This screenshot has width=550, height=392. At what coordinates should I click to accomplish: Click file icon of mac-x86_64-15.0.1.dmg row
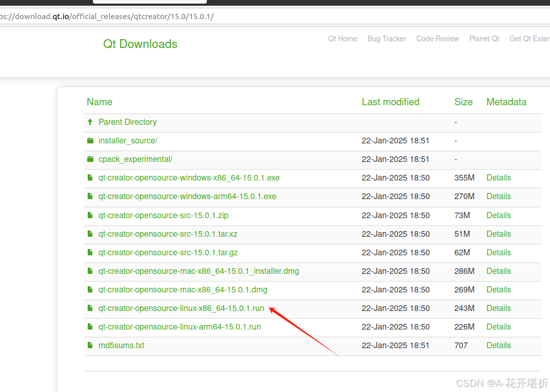(90, 289)
